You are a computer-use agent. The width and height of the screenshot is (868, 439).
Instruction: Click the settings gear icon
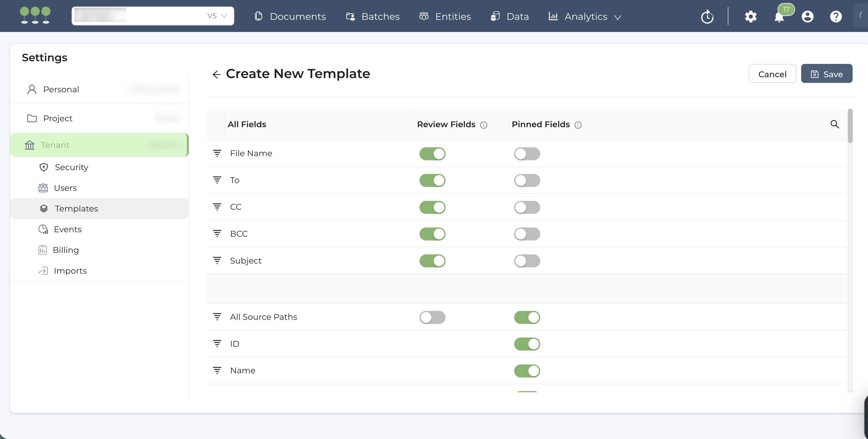pyautogui.click(x=750, y=17)
